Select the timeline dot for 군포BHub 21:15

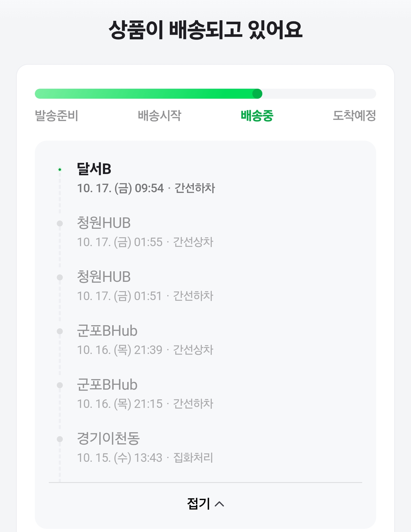tap(60, 385)
